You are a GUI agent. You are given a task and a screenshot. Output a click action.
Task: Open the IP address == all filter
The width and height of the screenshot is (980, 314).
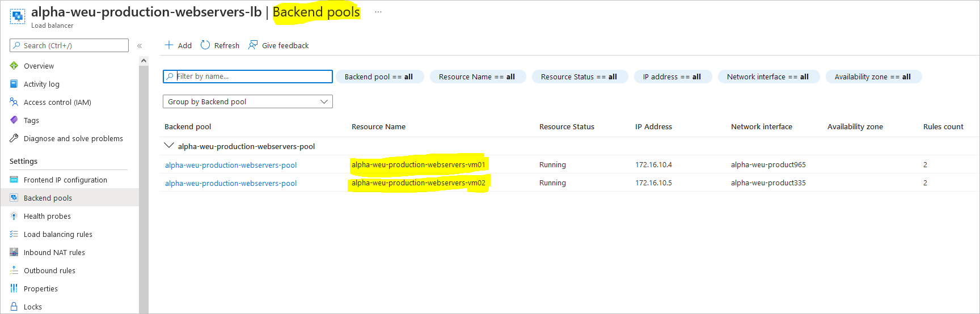pos(673,77)
